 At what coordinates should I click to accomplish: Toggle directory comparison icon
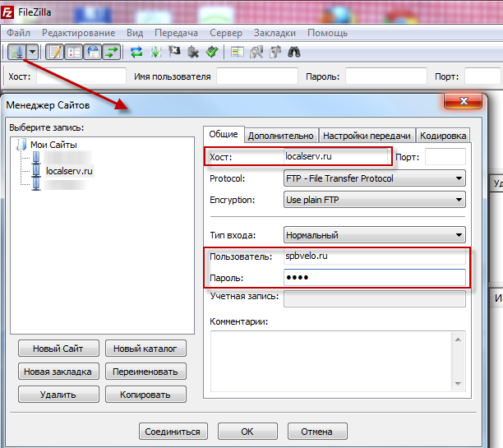(x=256, y=52)
